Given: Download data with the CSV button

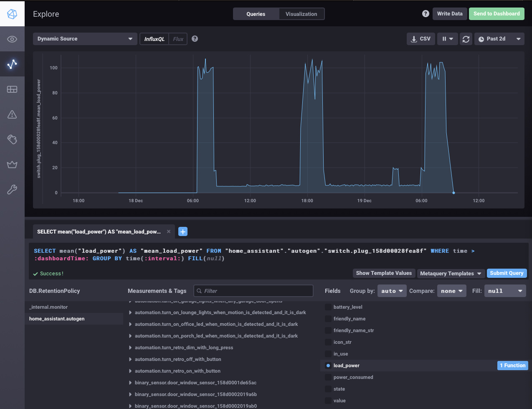Looking at the screenshot, I should (421, 39).
